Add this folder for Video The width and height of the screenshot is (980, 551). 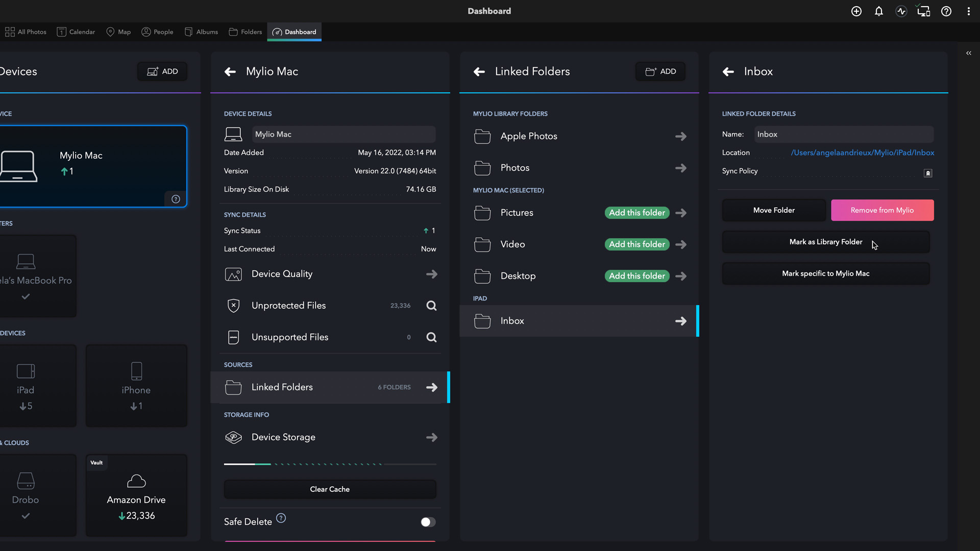point(637,244)
